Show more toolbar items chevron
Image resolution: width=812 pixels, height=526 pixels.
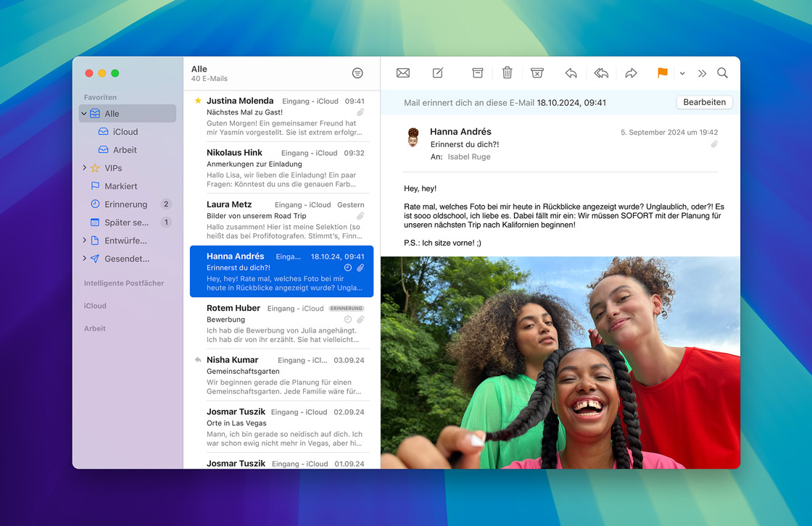[x=702, y=74]
